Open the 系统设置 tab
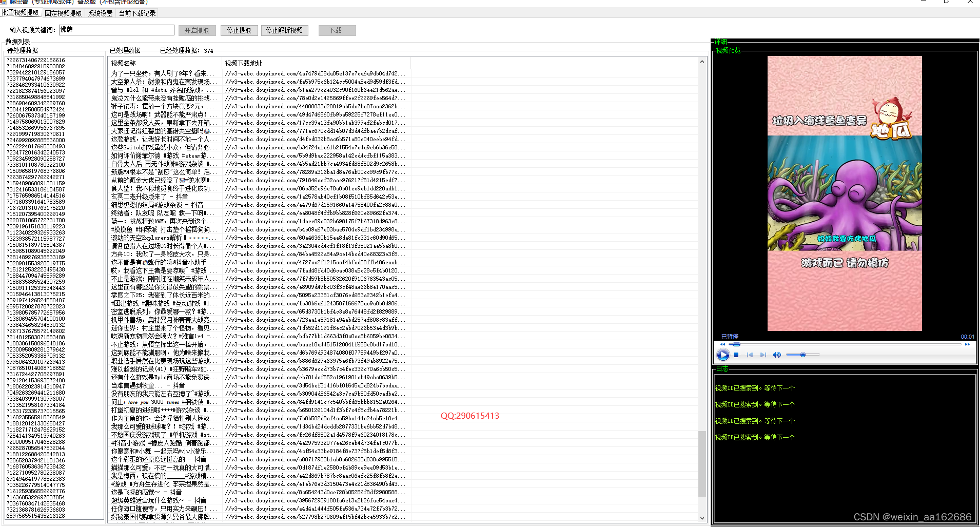The image size is (980, 527). coord(100,13)
